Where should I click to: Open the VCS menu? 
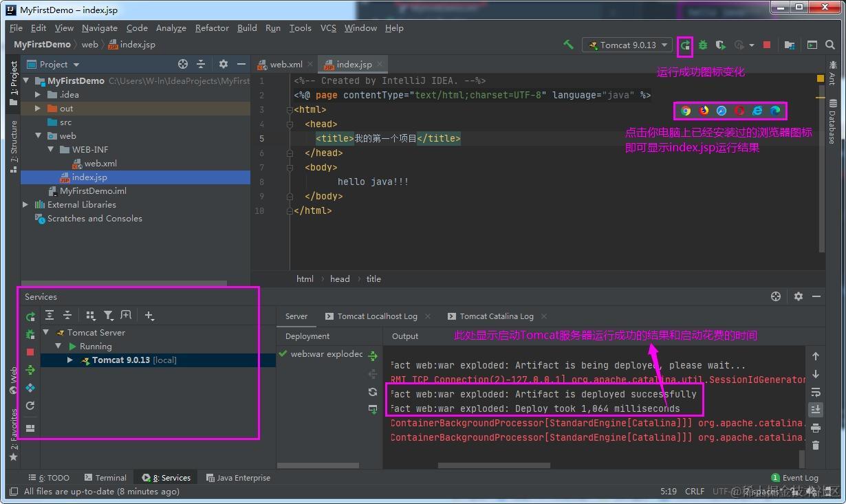[x=328, y=28]
